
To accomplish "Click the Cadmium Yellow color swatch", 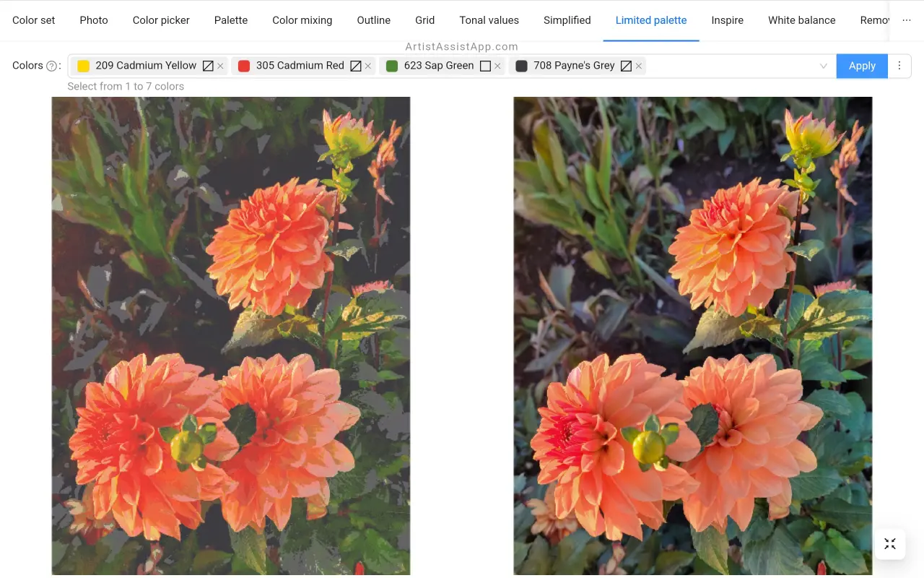I will point(83,66).
